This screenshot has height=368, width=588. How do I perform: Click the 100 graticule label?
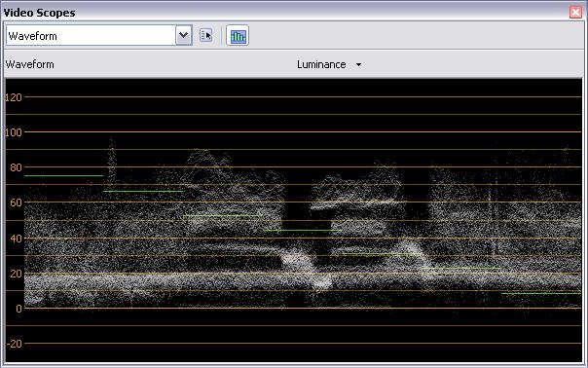(13, 132)
